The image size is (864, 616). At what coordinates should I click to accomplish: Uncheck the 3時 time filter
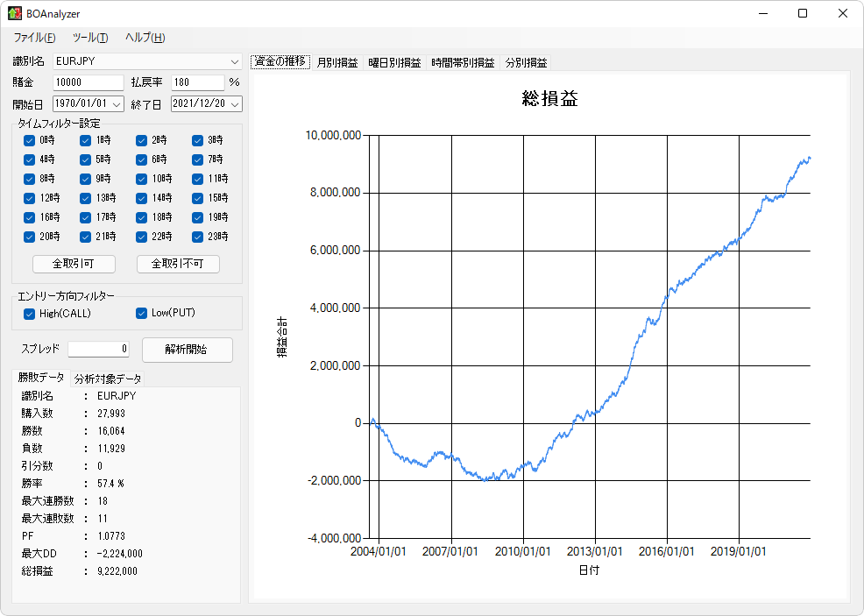tap(198, 140)
